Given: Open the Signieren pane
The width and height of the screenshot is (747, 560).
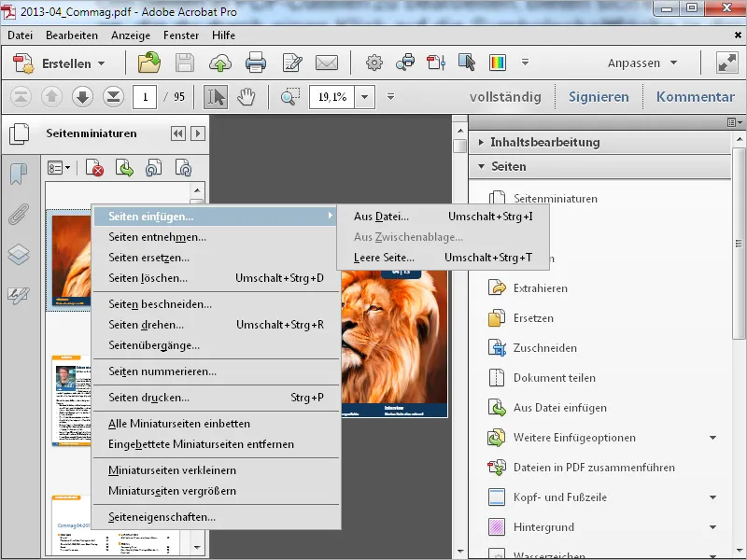Looking at the screenshot, I should pyautogui.click(x=599, y=97).
